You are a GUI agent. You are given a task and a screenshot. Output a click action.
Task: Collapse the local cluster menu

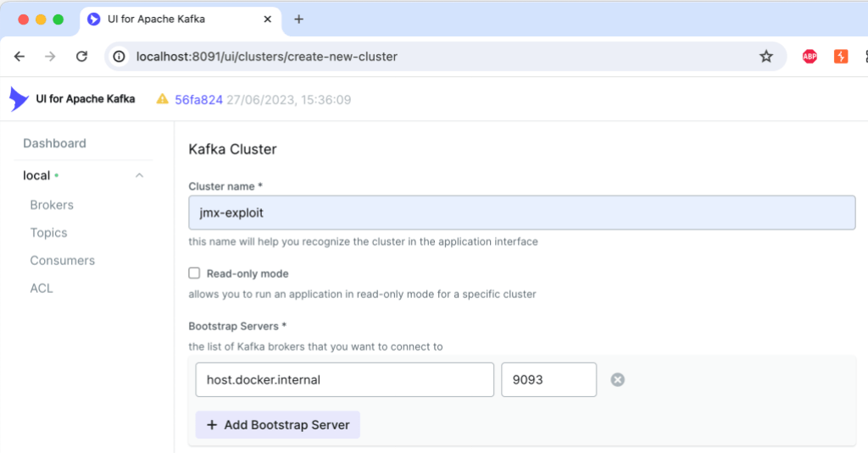(140, 175)
